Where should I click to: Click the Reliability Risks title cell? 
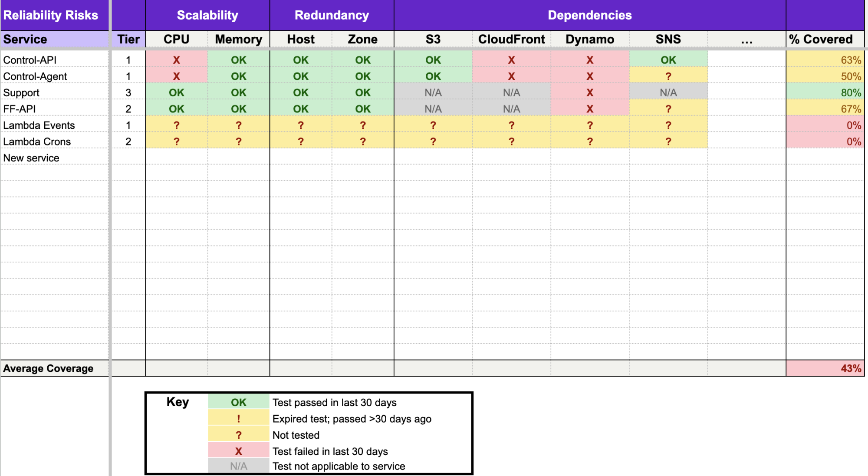tap(52, 15)
